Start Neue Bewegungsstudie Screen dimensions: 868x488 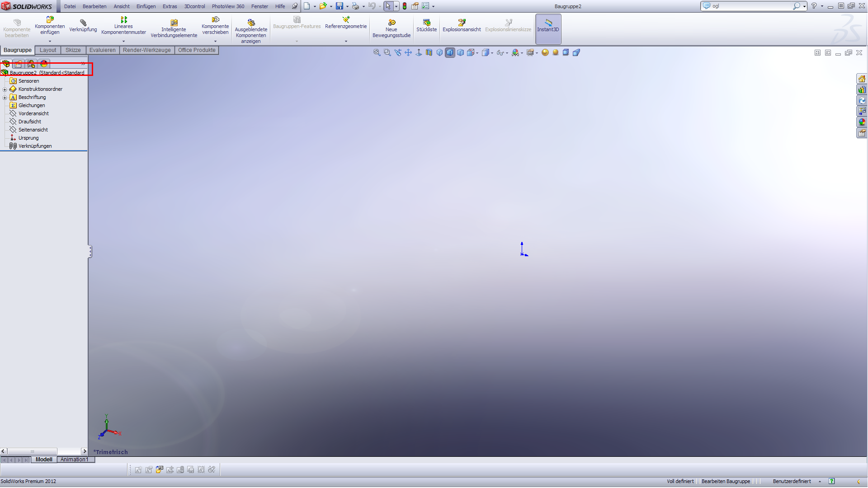392,23
